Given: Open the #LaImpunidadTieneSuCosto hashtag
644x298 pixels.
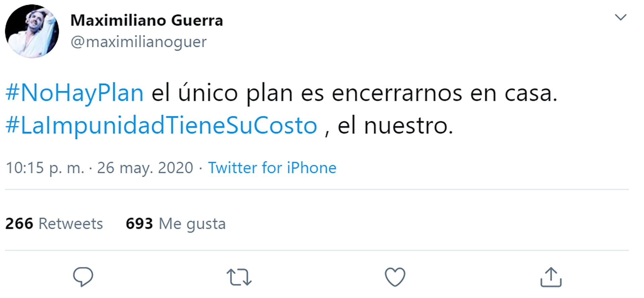Looking at the screenshot, I should point(161,125).
